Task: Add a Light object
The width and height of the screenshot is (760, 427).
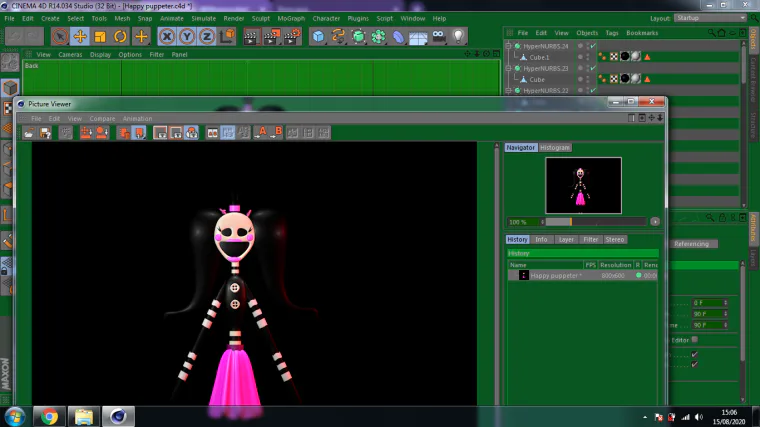Action: (x=459, y=36)
